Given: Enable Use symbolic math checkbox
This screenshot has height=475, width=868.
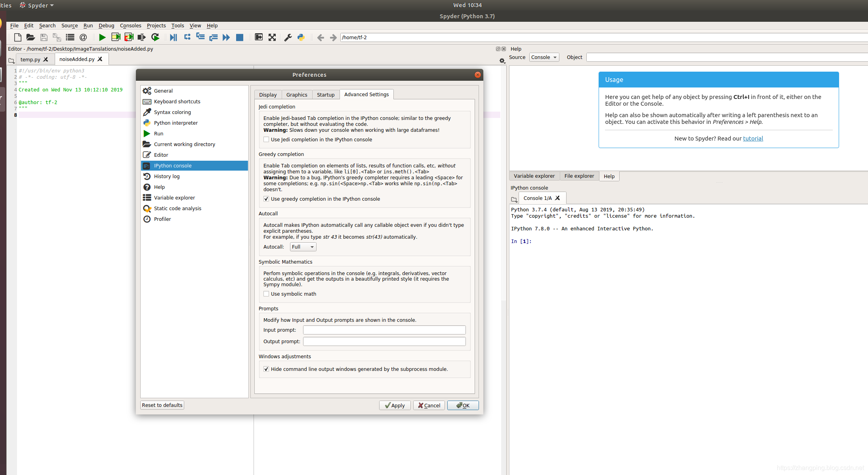Looking at the screenshot, I should point(266,294).
